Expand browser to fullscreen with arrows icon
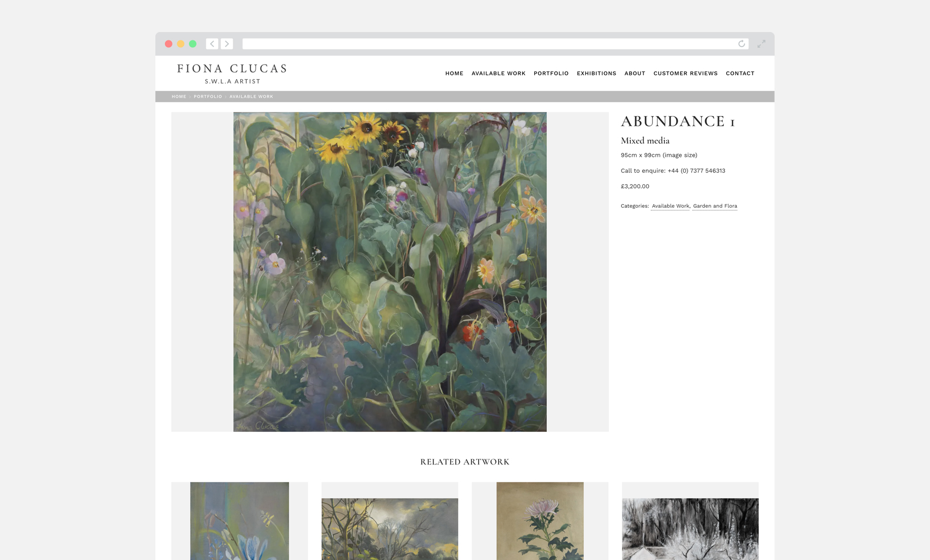 [762, 44]
